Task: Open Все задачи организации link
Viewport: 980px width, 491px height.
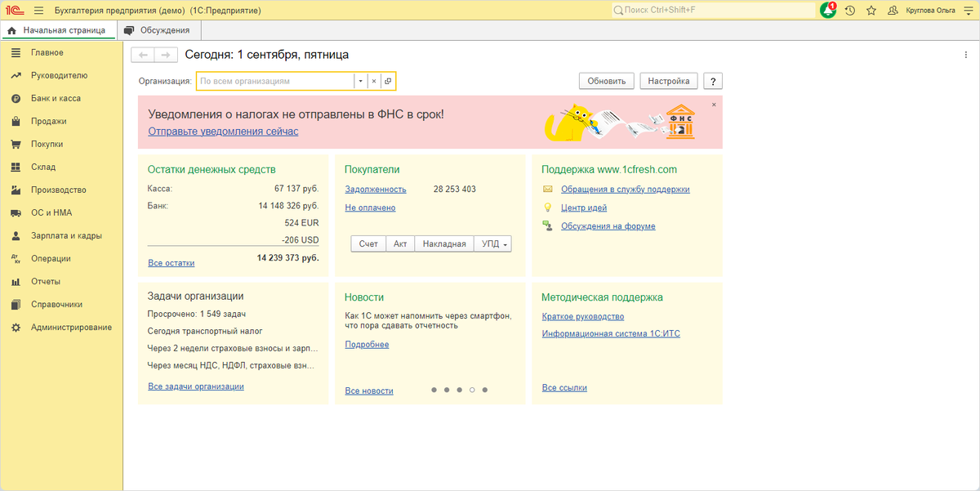Action: pos(195,386)
